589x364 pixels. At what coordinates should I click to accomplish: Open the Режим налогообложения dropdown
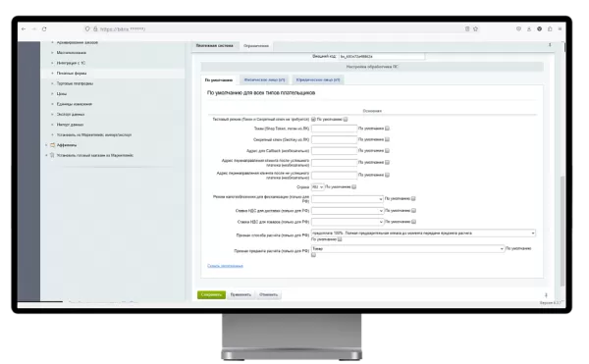348,199
